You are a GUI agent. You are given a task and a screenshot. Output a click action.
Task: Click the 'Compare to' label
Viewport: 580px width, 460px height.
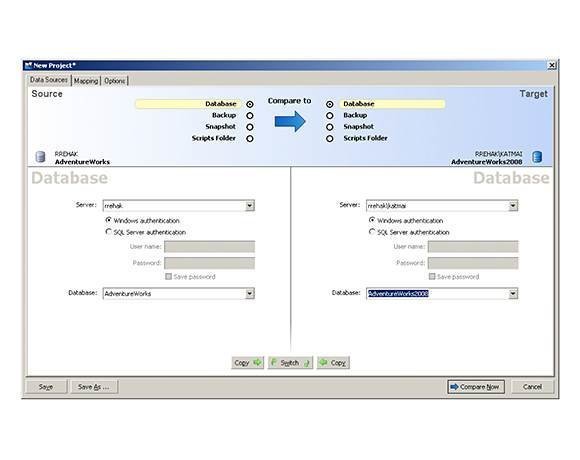(289, 101)
